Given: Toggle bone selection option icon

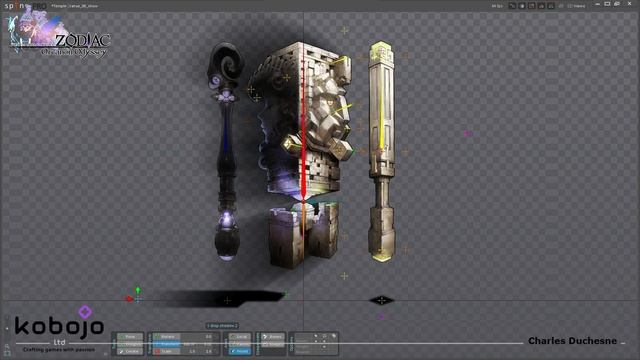Looking at the screenshot, I should (x=316, y=336).
